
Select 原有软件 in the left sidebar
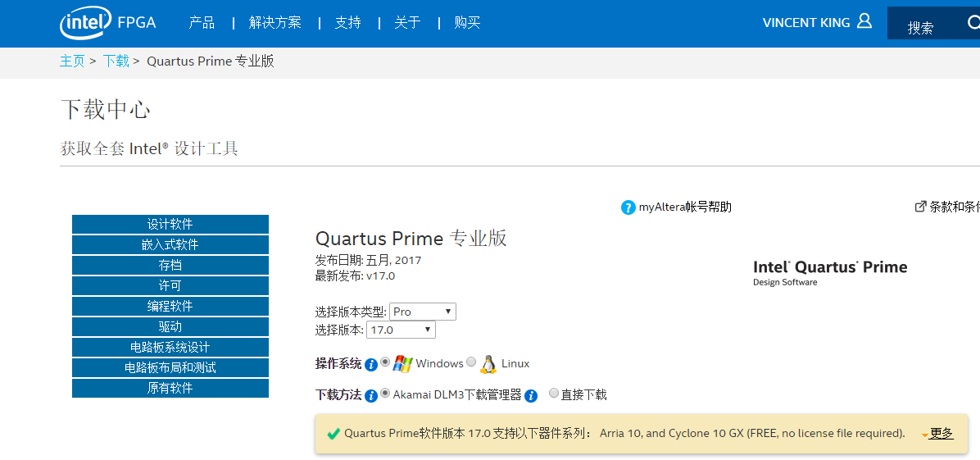tap(170, 388)
